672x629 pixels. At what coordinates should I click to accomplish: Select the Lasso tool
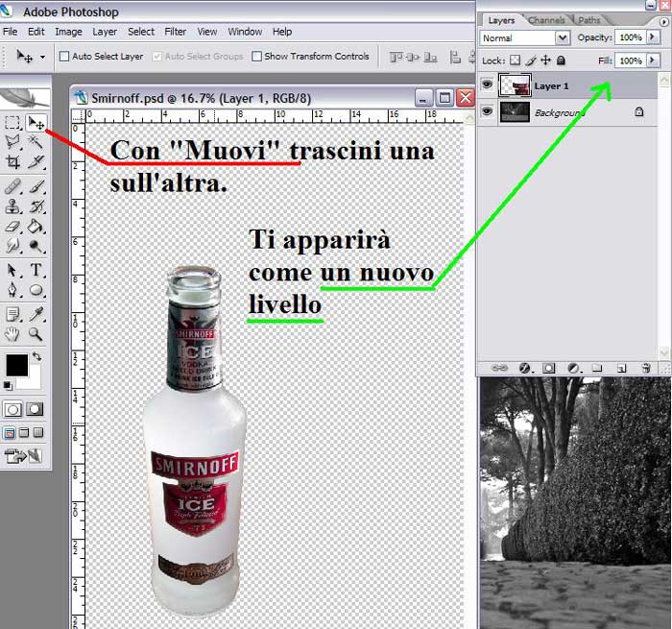[12, 141]
